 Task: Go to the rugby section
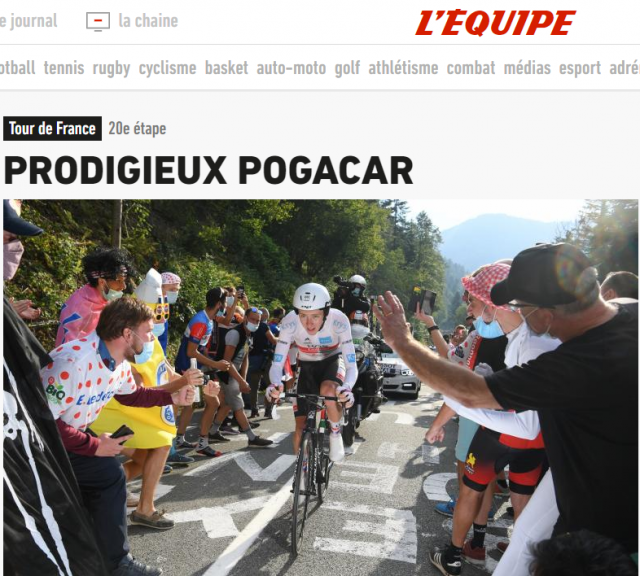tap(111, 69)
